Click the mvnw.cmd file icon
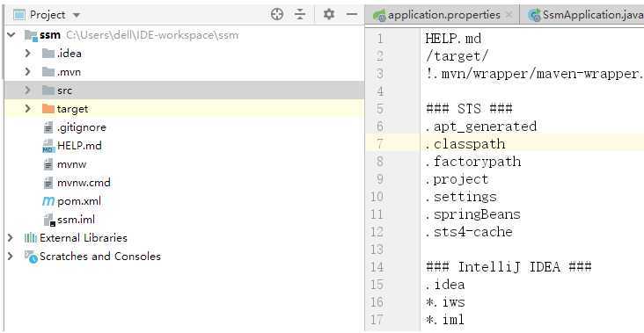Image resolution: width=644 pixels, height=333 pixels. pyautogui.click(x=48, y=183)
